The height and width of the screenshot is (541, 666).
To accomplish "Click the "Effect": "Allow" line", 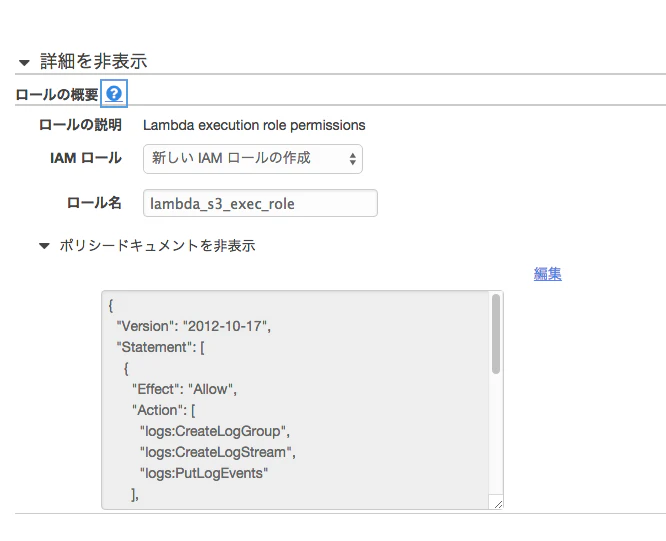I will point(184,389).
